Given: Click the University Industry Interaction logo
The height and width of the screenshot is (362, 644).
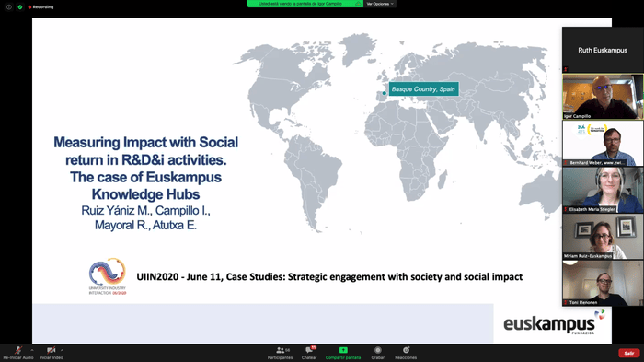Looking at the screenshot, I should click(x=108, y=276).
